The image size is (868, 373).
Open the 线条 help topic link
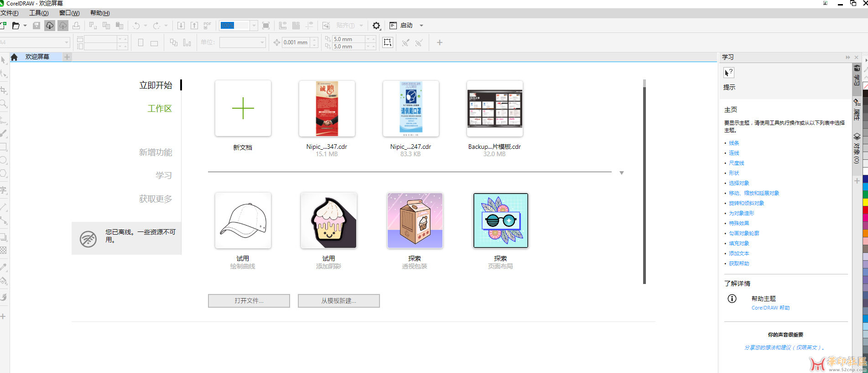734,143
